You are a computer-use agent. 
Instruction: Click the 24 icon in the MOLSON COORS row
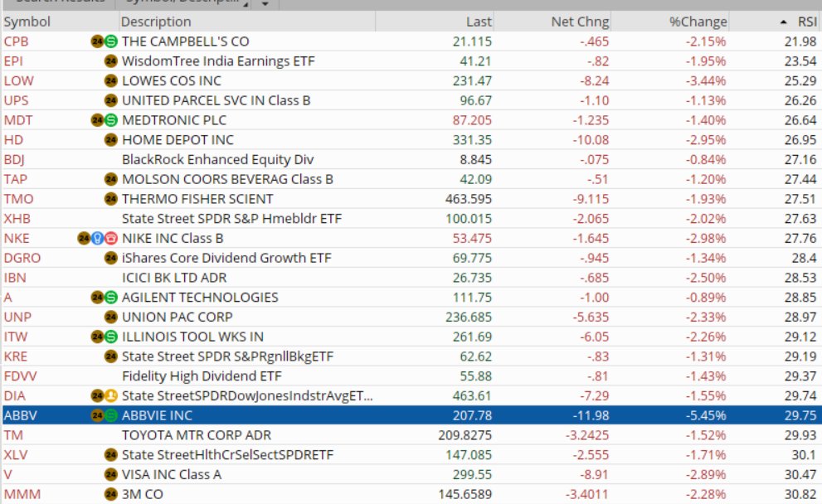[110, 179]
